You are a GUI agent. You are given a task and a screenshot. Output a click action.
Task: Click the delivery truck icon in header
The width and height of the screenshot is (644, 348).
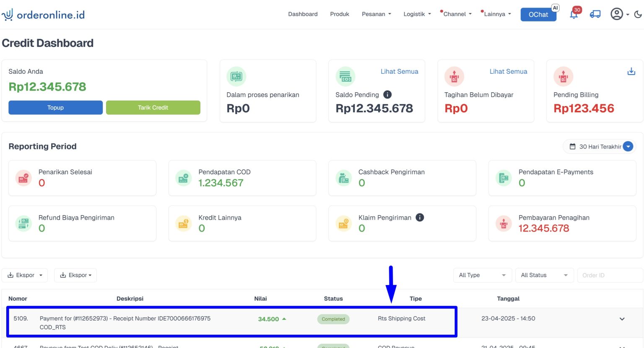[x=595, y=14]
